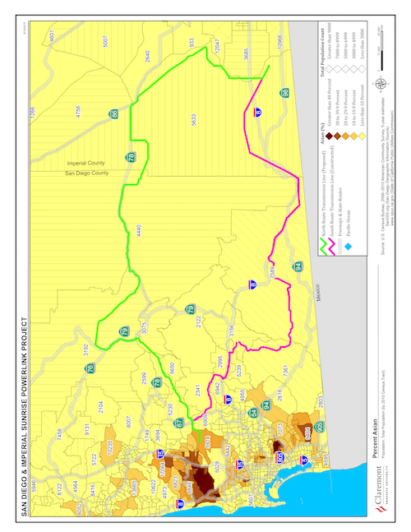
Task: Click the 10 to 19.9 Percent swatch
Action: pos(353,136)
